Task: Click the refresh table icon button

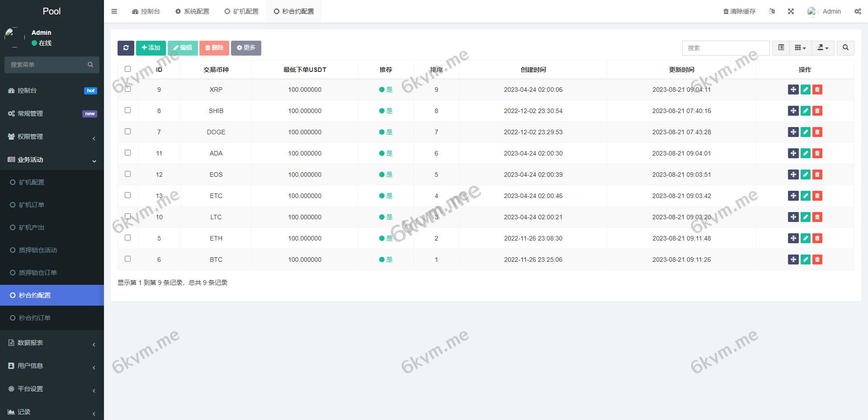Action: pyautogui.click(x=126, y=48)
